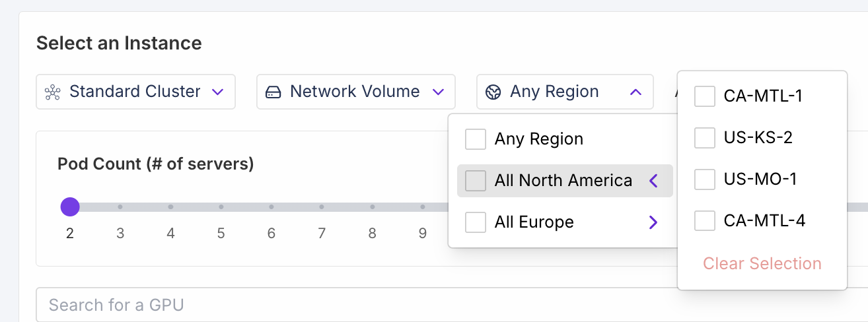Check the US-MO-1 datacenter box
Screen dimensions: 868x322
(705, 179)
